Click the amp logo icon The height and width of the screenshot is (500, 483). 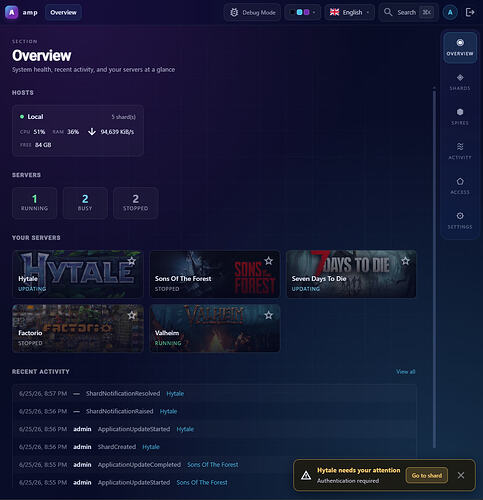coord(11,12)
